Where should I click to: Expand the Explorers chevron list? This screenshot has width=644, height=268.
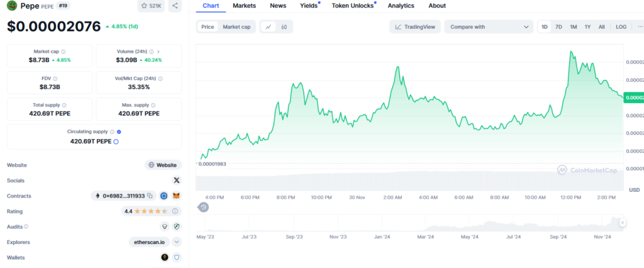tap(177, 242)
